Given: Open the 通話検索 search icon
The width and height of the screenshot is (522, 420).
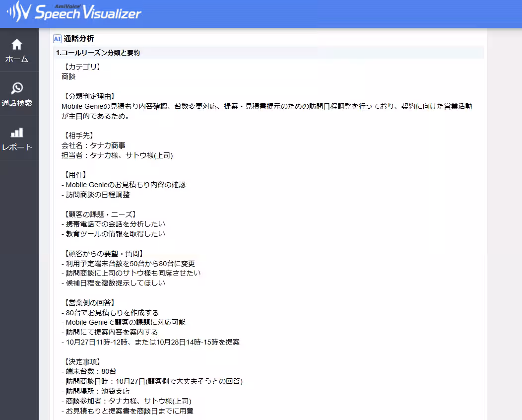Looking at the screenshot, I should click(17, 88).
